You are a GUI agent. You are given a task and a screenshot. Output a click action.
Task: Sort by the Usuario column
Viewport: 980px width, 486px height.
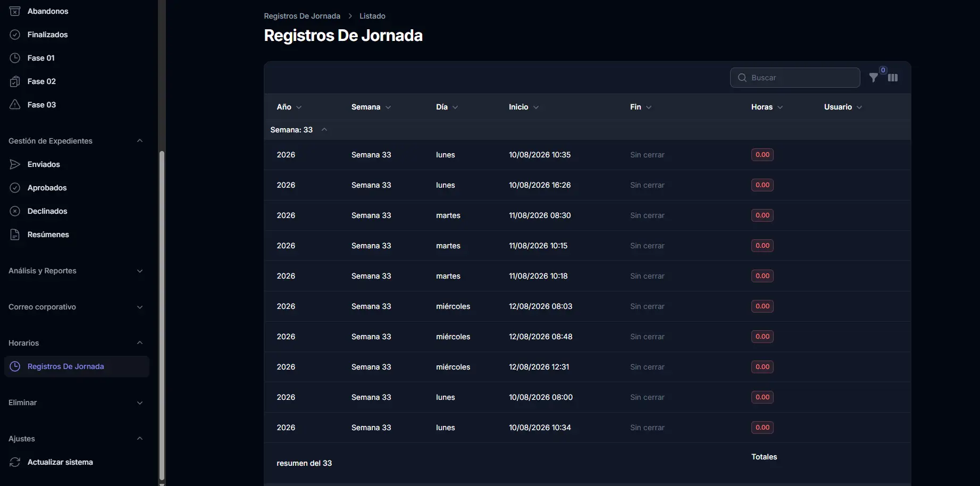click(x=843, y=107)
